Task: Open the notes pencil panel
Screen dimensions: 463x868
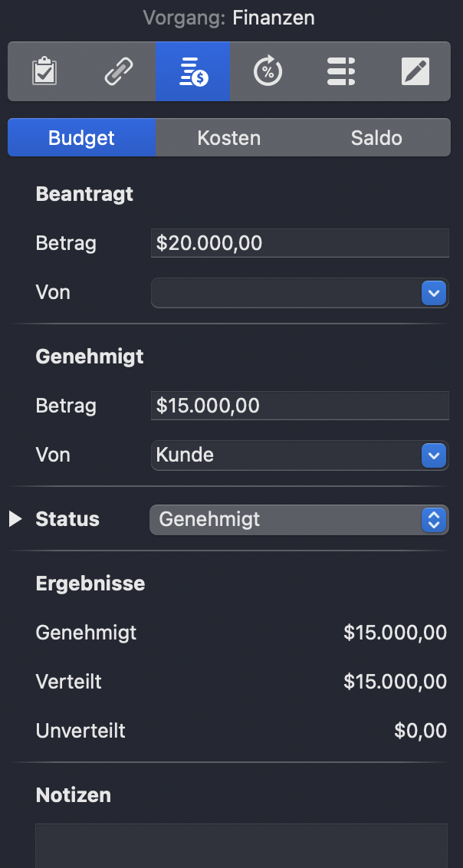Action: (415, 71)
